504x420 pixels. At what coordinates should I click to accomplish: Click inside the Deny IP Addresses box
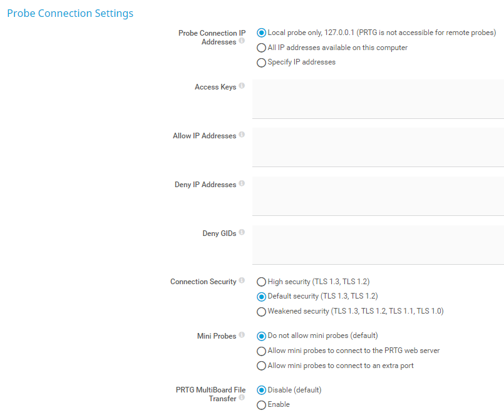[x=378, y=196]
